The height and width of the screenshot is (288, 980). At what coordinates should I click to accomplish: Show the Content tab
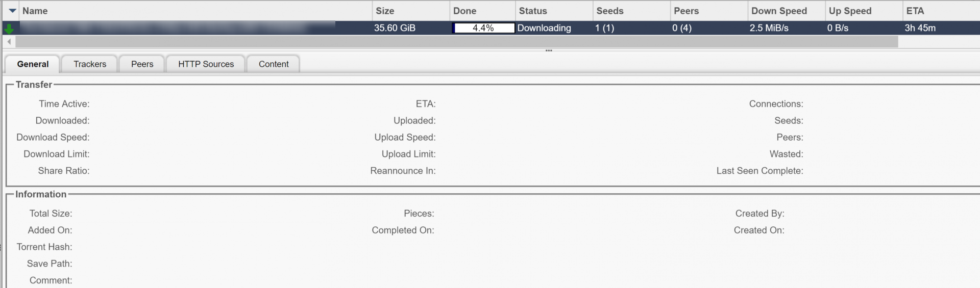pyautogui.click(x=274, y=64)
